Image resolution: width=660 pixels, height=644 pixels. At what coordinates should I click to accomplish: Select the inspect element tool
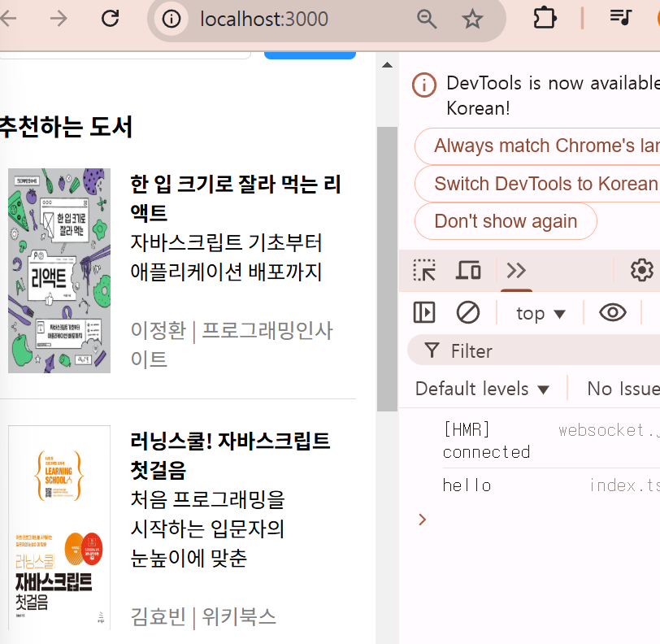[x=424, y=271]
